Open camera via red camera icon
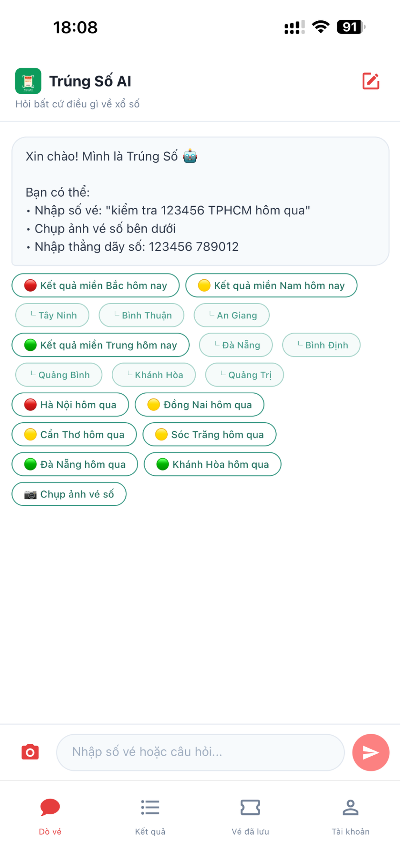This screenshot has height=868, width=401. 30,752
